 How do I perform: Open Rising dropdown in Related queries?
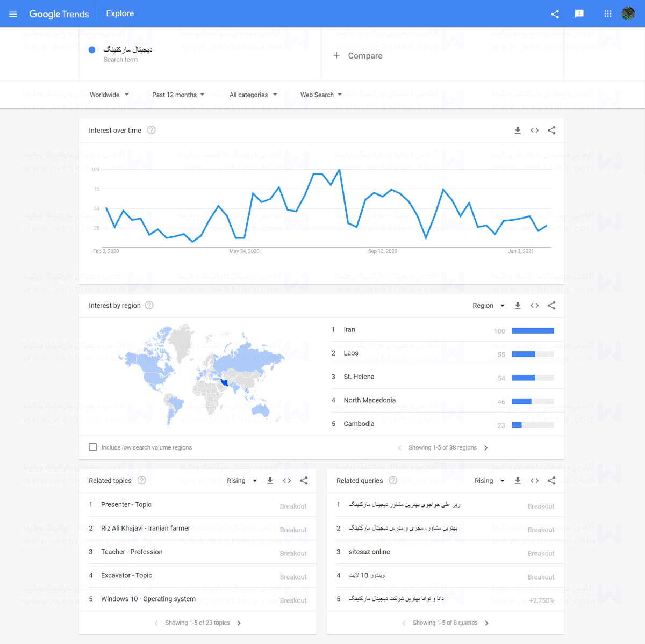[x=490, y=481]
